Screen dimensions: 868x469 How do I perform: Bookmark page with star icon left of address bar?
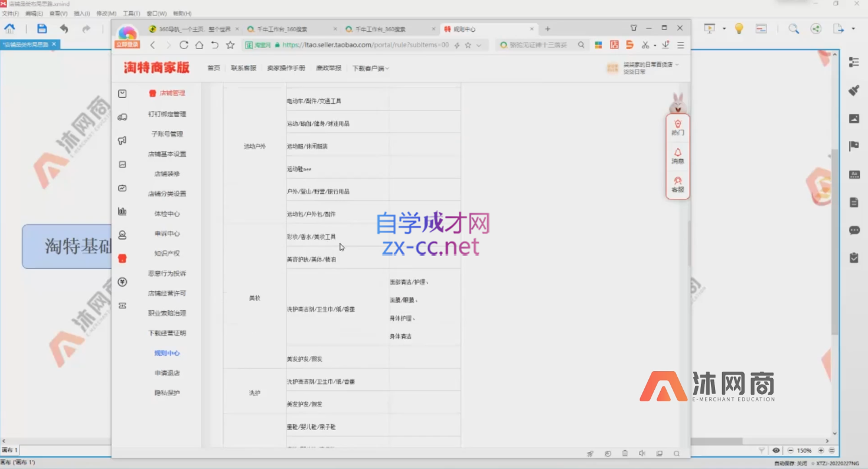pyautogui.click(x=230, y=45)
